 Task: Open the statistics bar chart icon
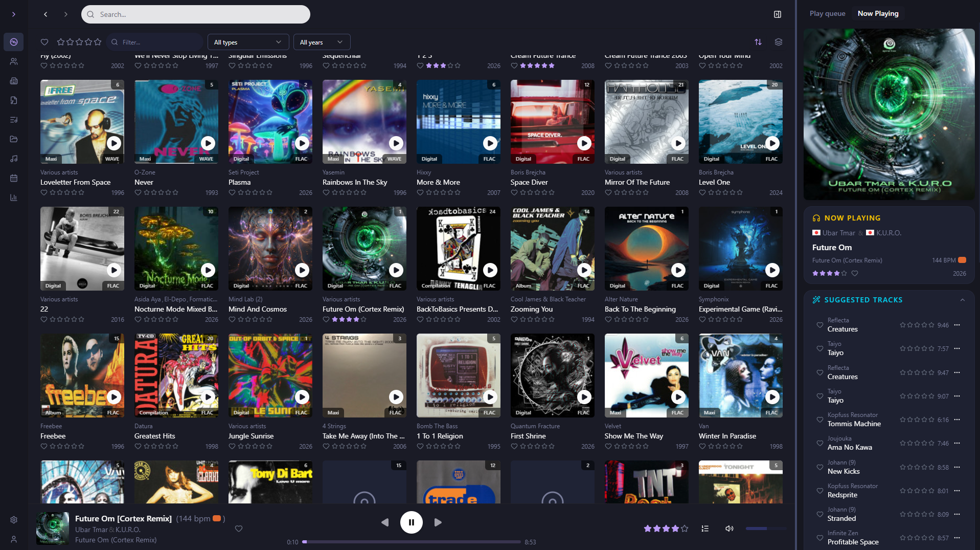14,197
